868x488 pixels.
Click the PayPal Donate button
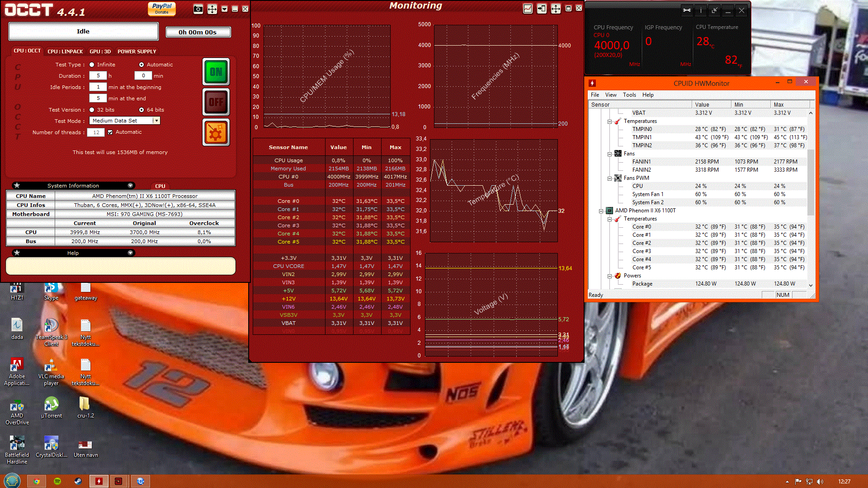click(162, 9)
